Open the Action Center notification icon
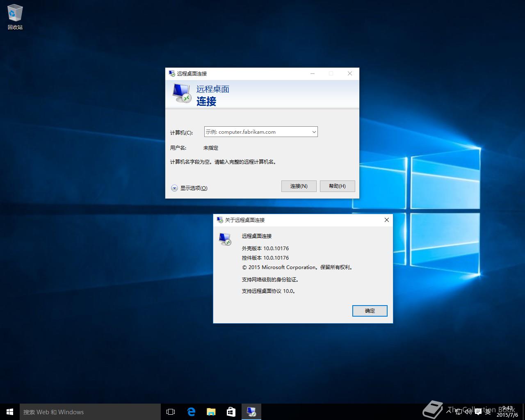Viewport: 525px width, 420px height. click(x=478, y=412)
